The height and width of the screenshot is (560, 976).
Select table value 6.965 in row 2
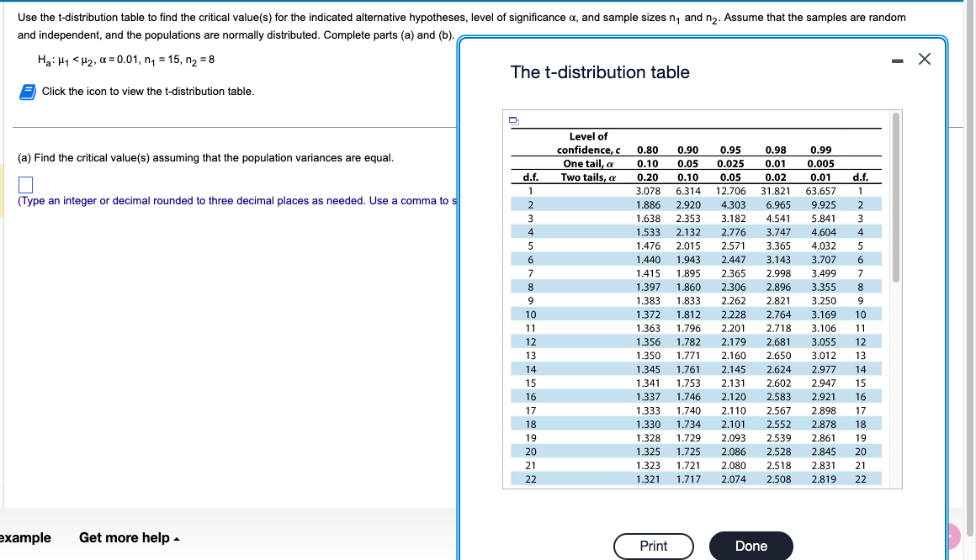pyautogui.click(x=778, y=204)
